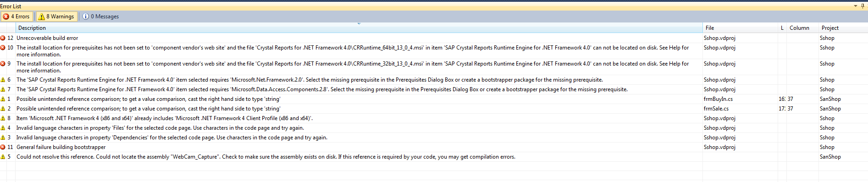The width and height of the screenshot is (868, 182).
Task: Click error icon of 'Unrecoverable build error' row
Action: point(3,38)
